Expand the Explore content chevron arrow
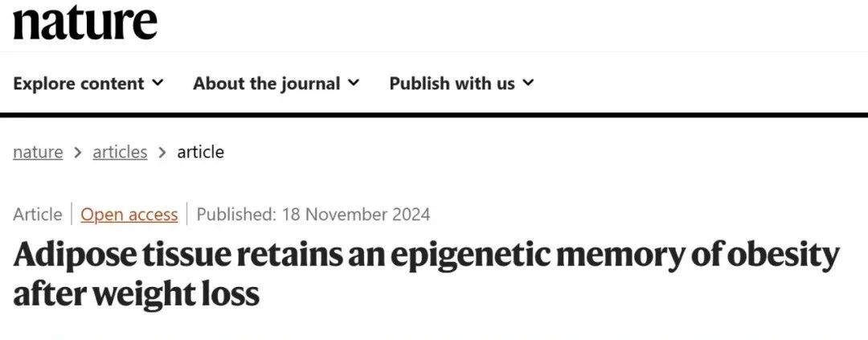 (158, 83)
